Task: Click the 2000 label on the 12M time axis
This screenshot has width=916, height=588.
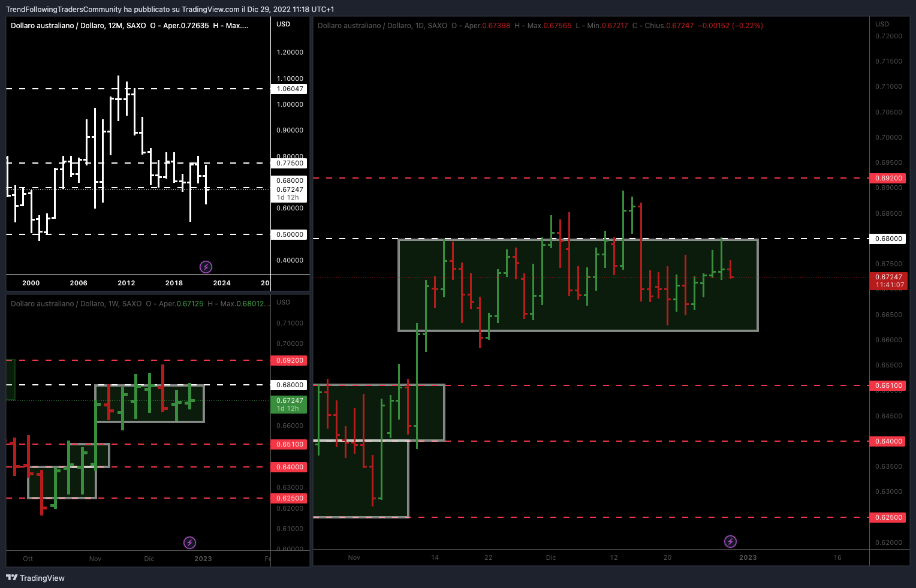Action: [31, 283]
